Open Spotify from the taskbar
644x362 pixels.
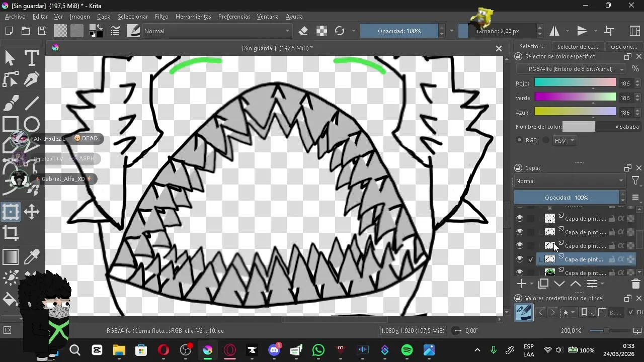407,350
